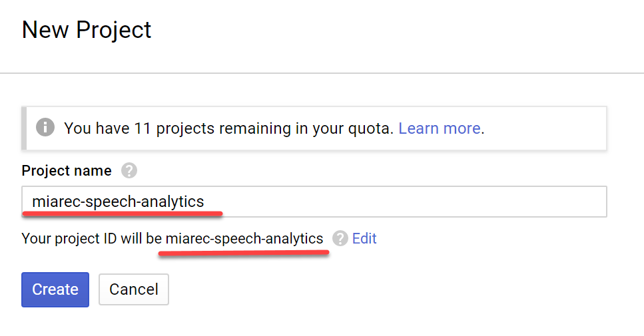Viewport: 644px width, 336px height.
Task: Focus the Project name input field
Action: click(314, 202)
